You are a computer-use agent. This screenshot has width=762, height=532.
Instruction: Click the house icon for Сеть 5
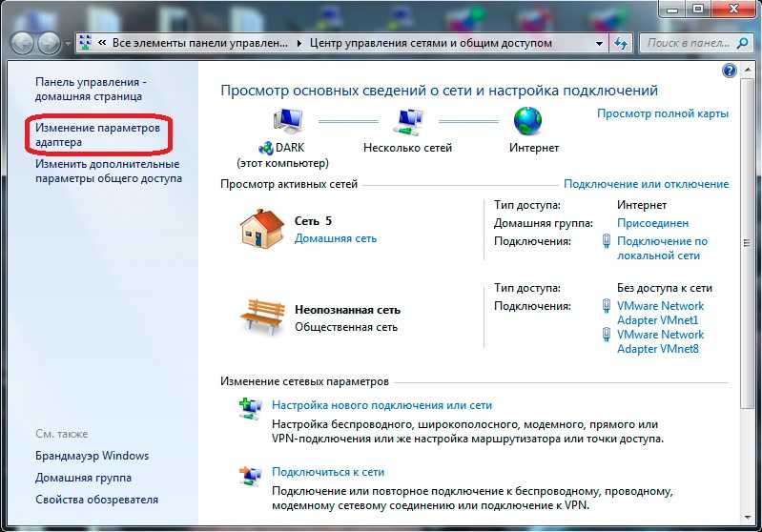tap(262, 229)
